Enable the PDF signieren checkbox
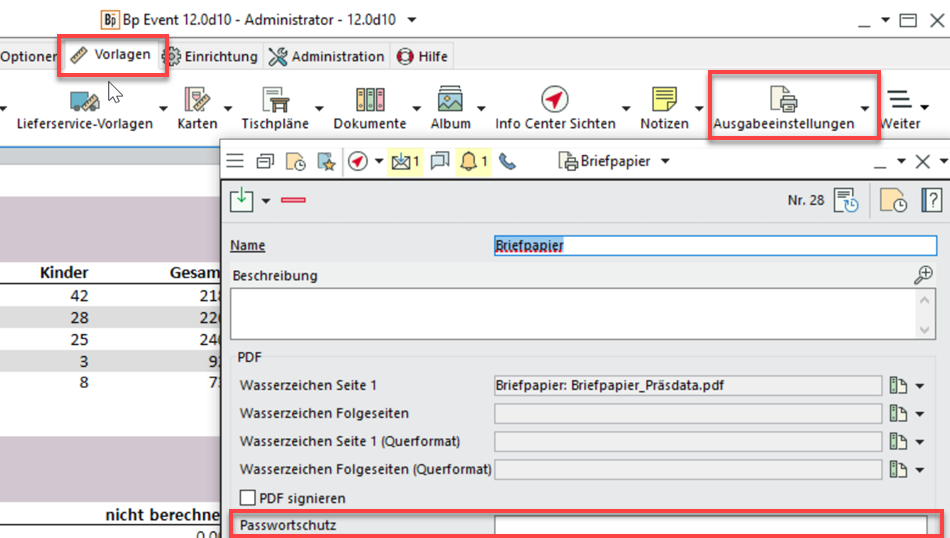Screen dimensions: 950x538 (248, 497)
